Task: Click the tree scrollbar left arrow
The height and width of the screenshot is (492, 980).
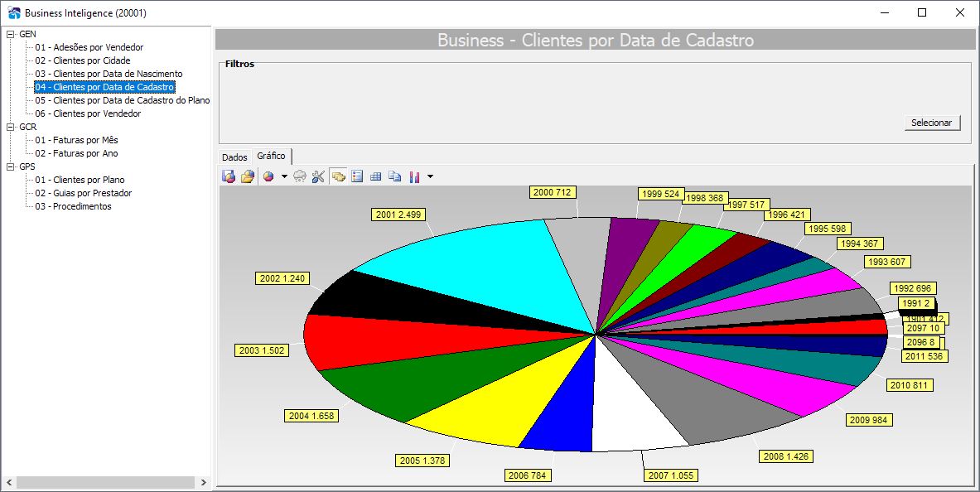Action: 8,483
